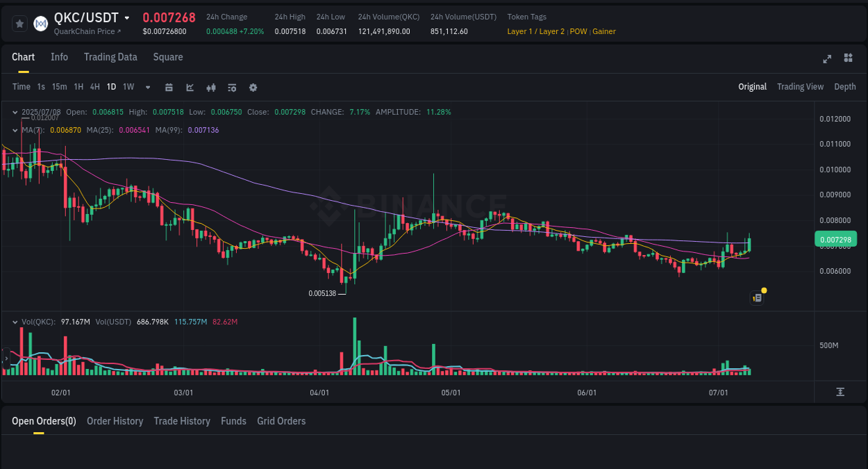Switch chart mode to Trading View
868x469 pixels.
click(800, 87)
